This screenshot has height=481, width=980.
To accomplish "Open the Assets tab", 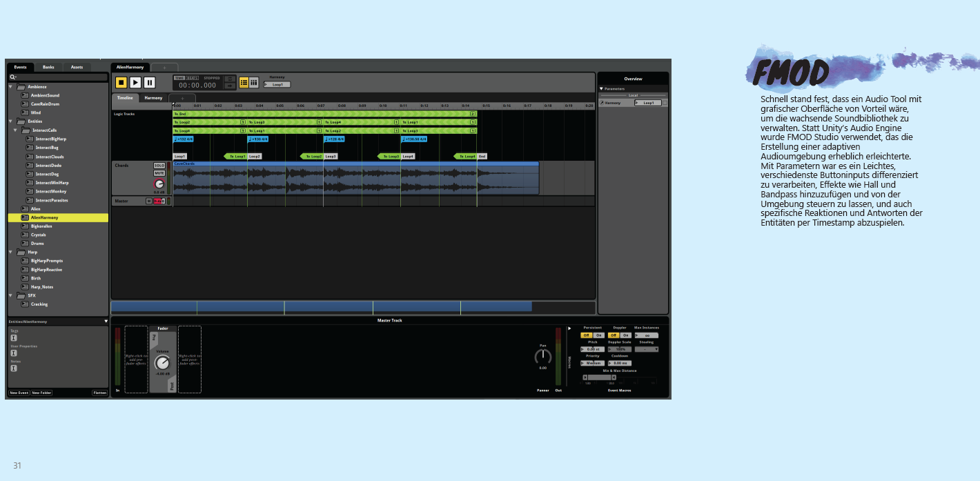I will pos(77,67).
